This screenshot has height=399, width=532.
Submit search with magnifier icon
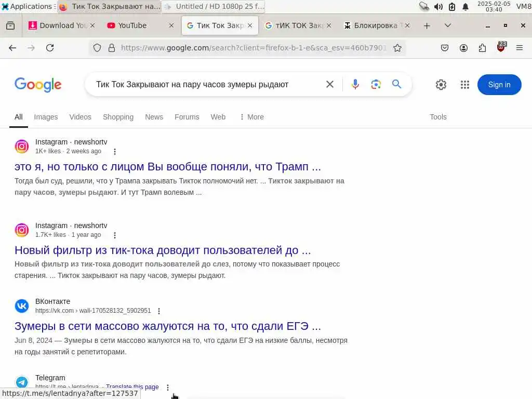tap(396, 84)
